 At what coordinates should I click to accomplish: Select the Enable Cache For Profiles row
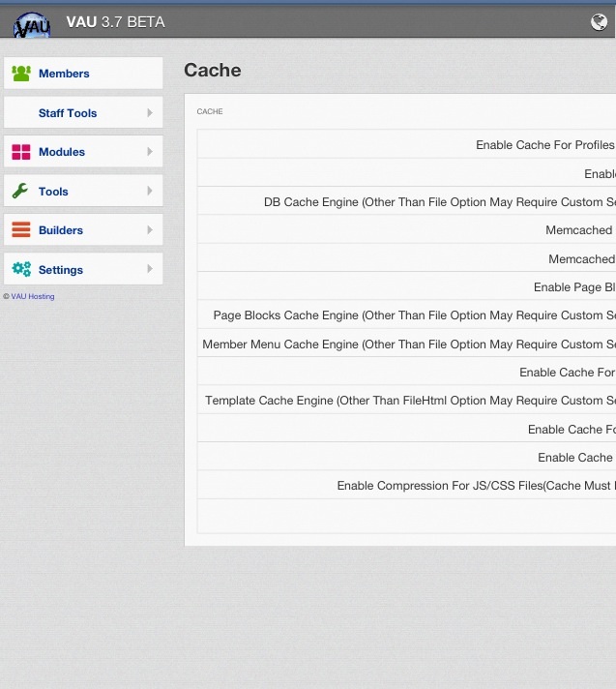(544, 145)
